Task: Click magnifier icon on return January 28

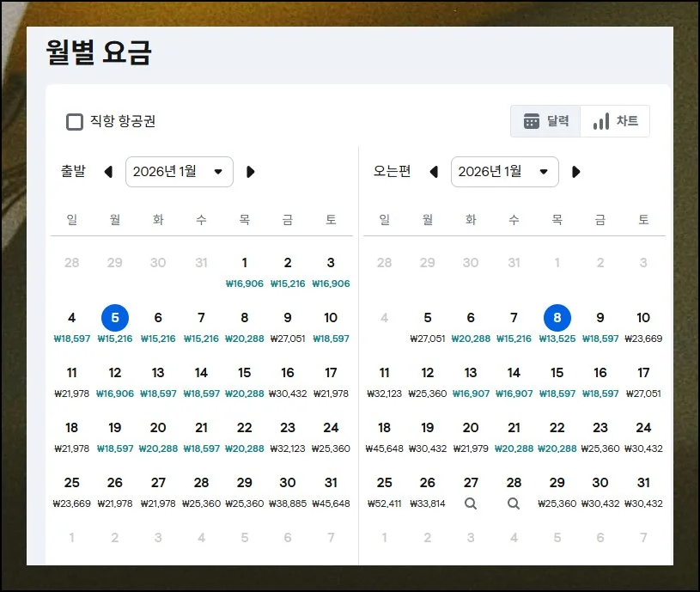Action: point(514,504)
